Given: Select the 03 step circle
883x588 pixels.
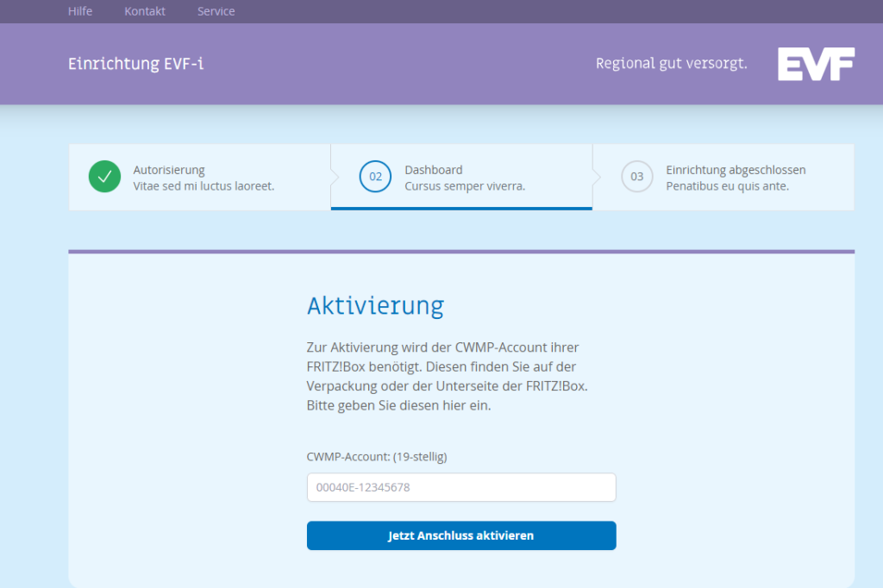Looking at the screenshot, I should click(x=636, y=177).
